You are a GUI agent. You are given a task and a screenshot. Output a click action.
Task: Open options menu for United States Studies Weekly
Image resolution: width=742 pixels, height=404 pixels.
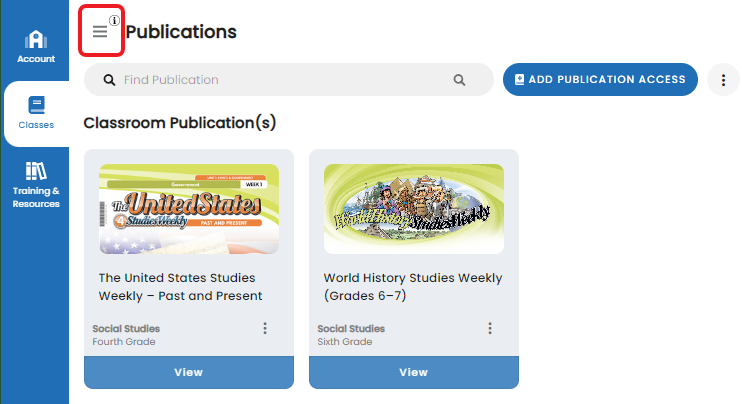(265, 328)
